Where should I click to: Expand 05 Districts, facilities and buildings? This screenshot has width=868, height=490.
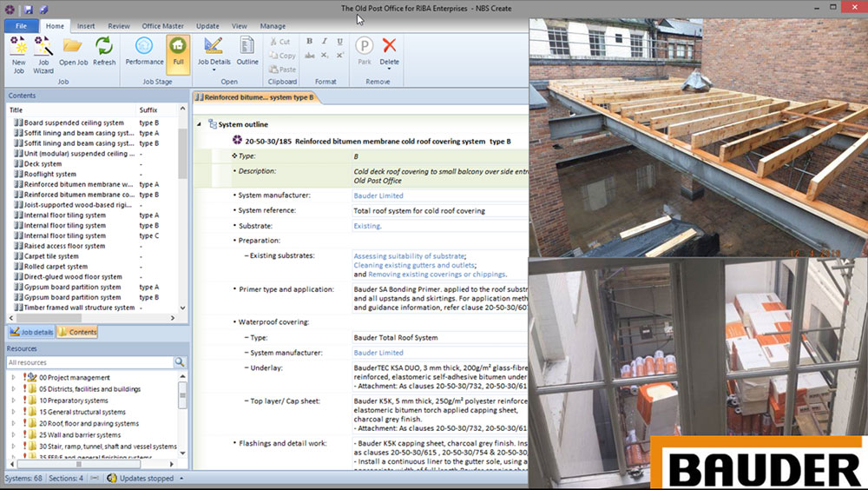pos(13,389)
